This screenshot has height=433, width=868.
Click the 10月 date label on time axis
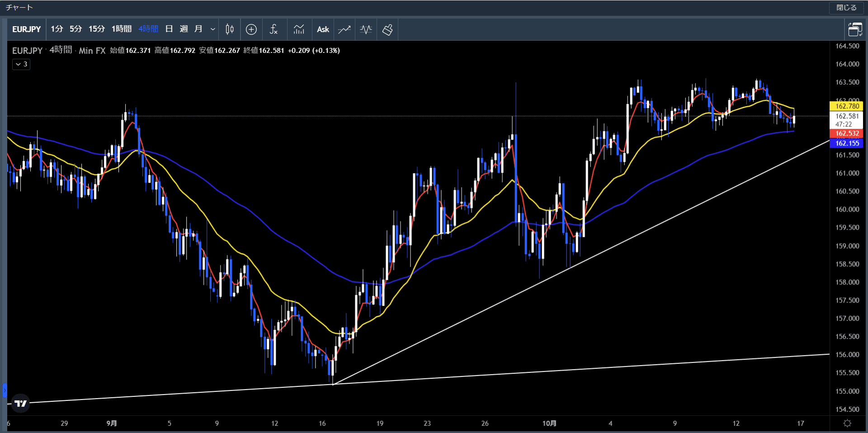click(549, 424)
